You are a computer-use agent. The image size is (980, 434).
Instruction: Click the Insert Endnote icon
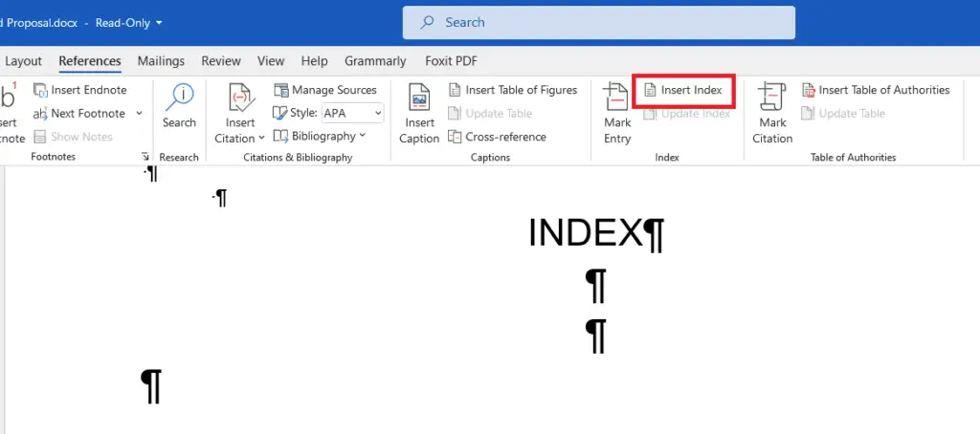[x=40, y=91]
